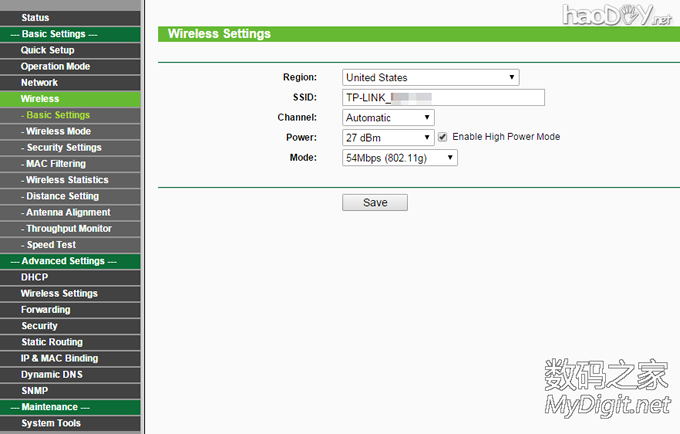Open the Region dropdown
The image size is (680, 434).
pos(430,77)
